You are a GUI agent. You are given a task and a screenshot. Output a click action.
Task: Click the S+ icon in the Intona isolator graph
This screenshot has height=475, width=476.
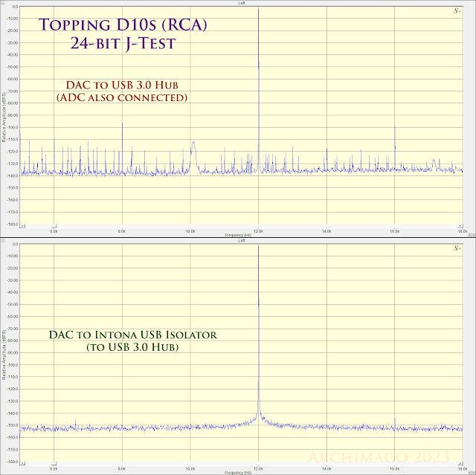coord(457,248)
